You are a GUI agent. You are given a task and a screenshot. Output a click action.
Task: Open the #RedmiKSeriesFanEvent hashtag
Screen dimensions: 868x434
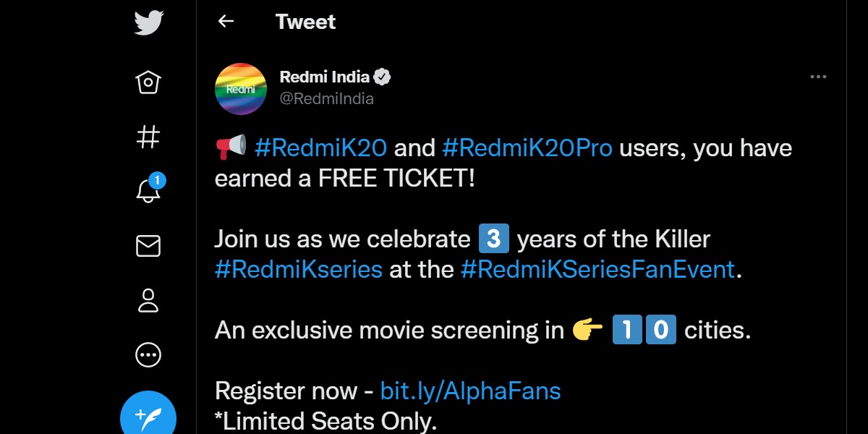(595, 269)
